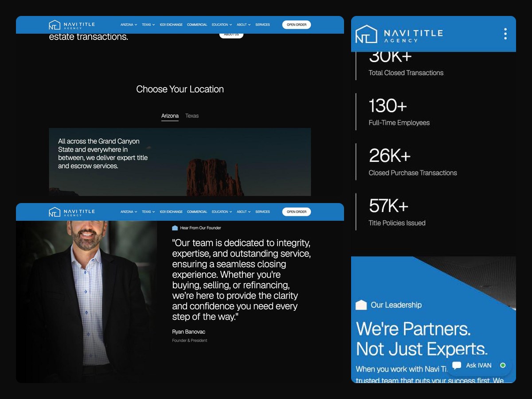Viewport: 532px width, 399px height.
Task: Expand the About dropdown in the top header
Action: [x=244, y=25]
